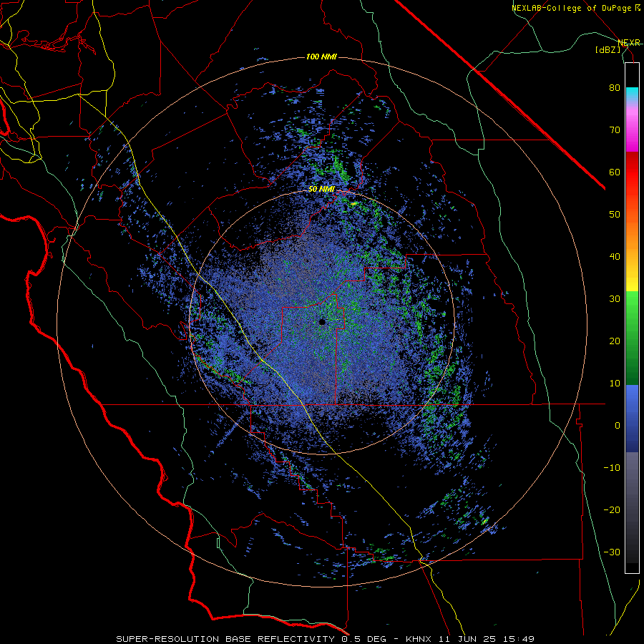Click the -10 value on the dBZ scale

click(x=612, y=467)
